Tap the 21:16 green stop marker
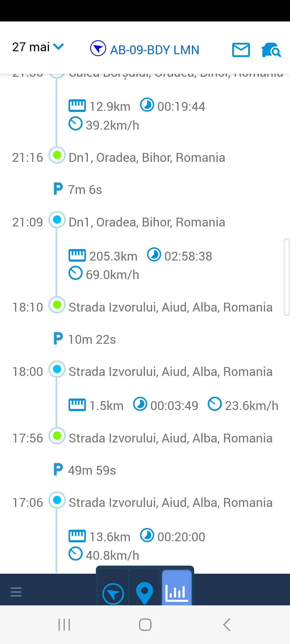The image size is (290, 644). 57,155
